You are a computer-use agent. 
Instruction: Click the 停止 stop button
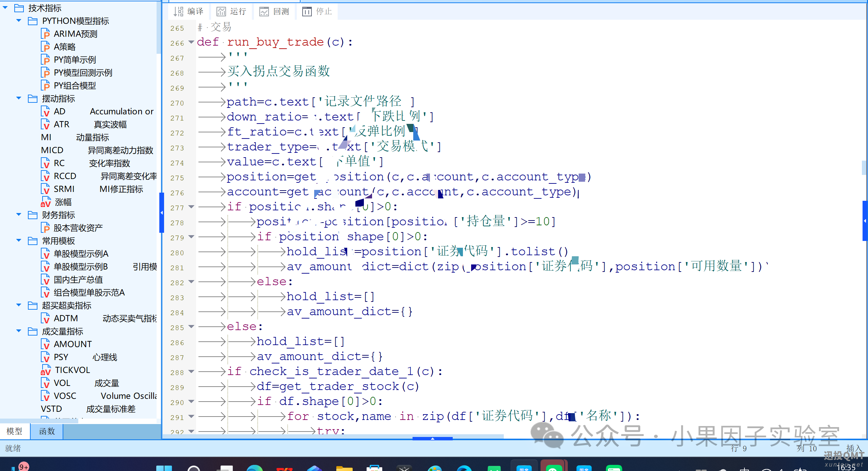point(317,12)
